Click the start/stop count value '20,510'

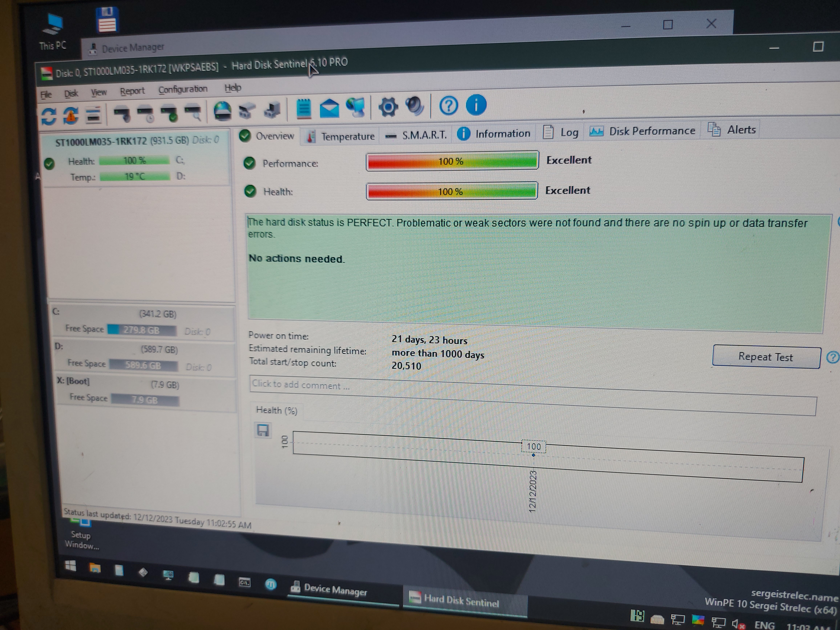[x=406, y=366]
